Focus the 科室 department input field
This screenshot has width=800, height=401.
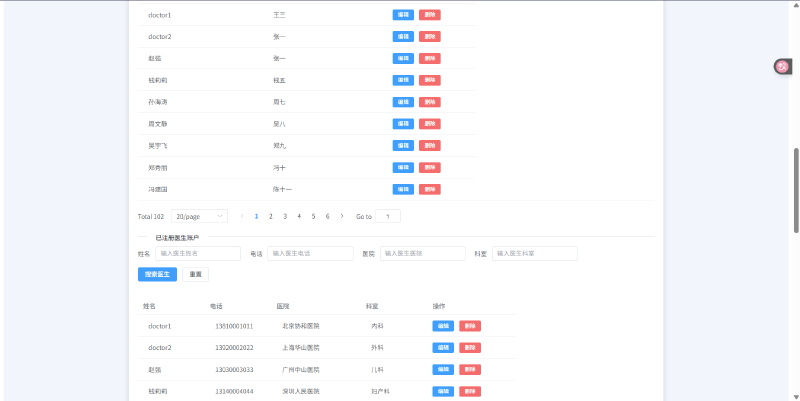(535, 254)
